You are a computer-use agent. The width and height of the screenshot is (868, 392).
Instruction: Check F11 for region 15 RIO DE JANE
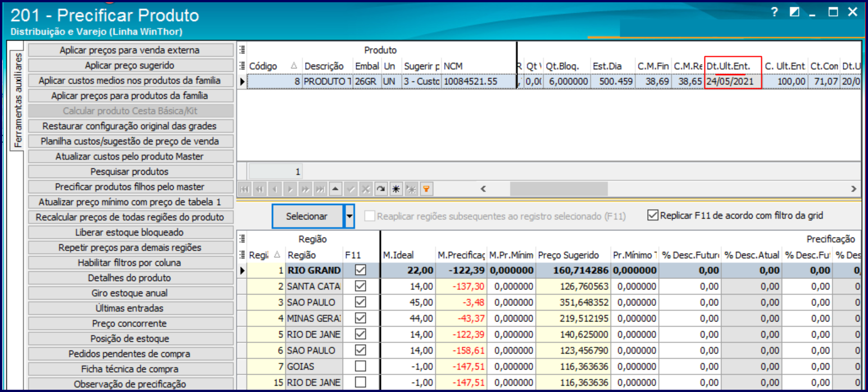[x=361, y=382]
